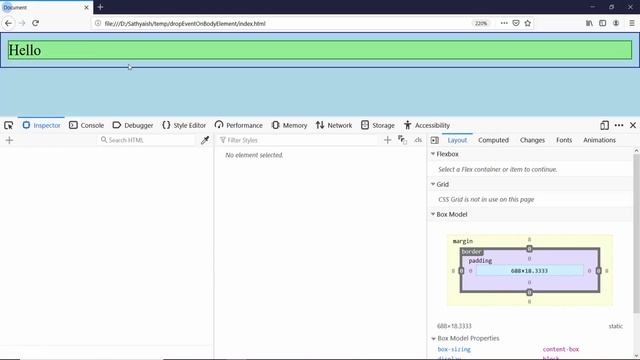Open the Memory panel
The image size is (640, 360).
pyautogui.click(x=289, y=125)
